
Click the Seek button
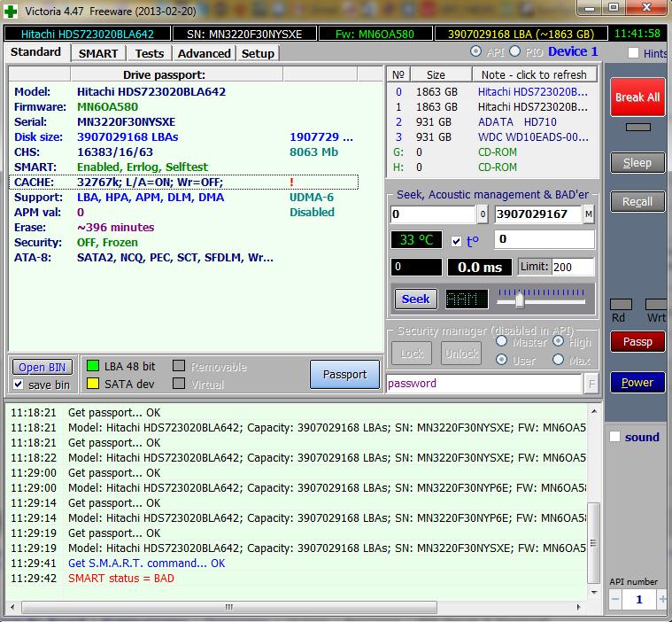415,299
